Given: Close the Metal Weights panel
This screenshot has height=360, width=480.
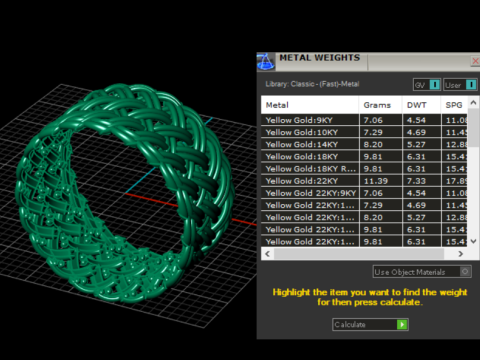Looking at the screenshot, I should (475, 61).
